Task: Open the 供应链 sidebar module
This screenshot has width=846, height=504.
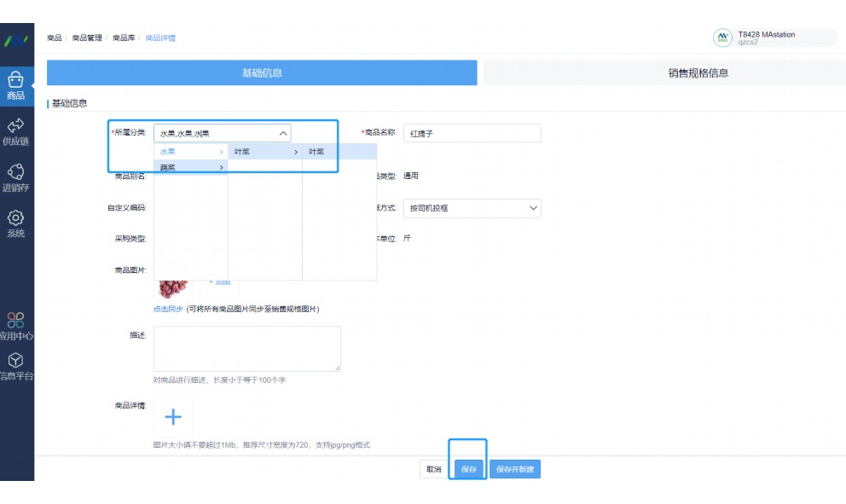Action: pos(16,132)
